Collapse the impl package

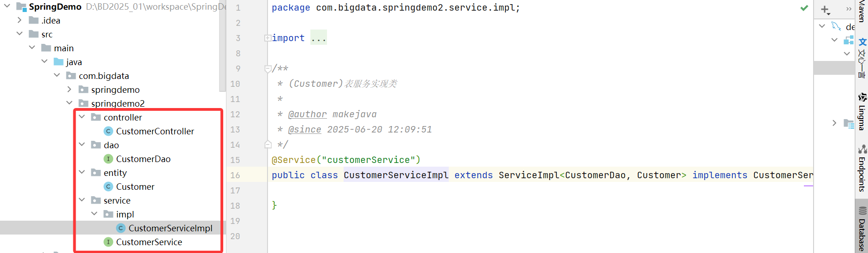(94, 214)
